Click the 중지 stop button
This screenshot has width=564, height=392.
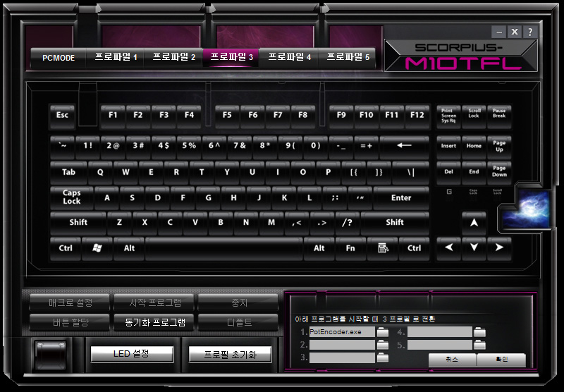pyautogui.click(x=239, y=302)
